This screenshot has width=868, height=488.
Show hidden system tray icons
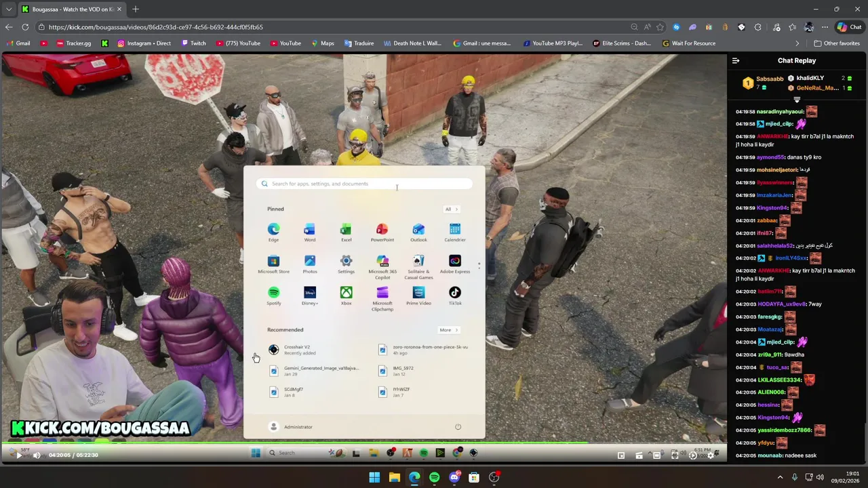(x=780, y=477)
